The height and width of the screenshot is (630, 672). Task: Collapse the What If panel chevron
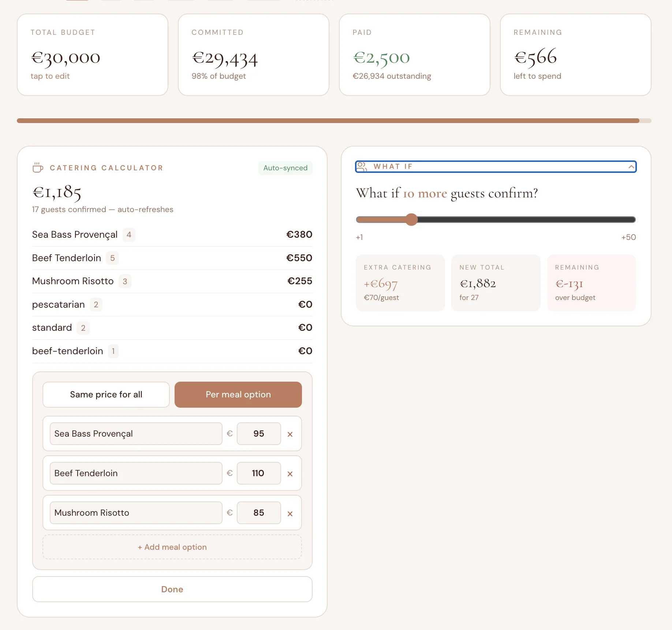(631, 167)
